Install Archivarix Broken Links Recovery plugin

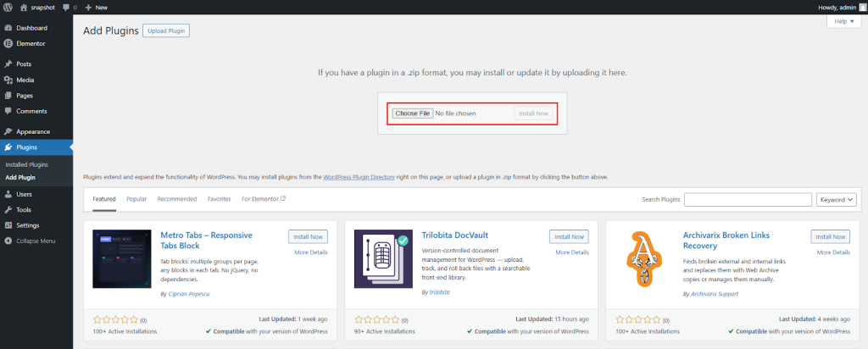tap(831, 236)
